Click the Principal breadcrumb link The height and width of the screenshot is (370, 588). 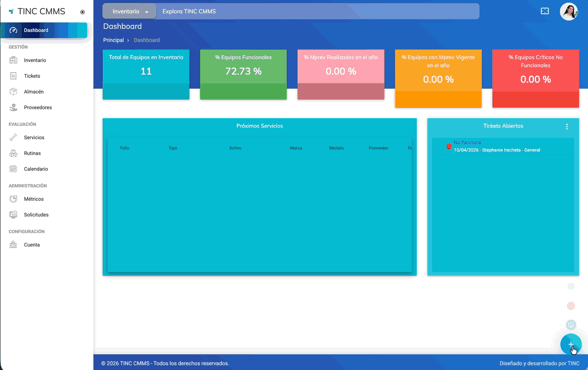click(x=113, y=41)
